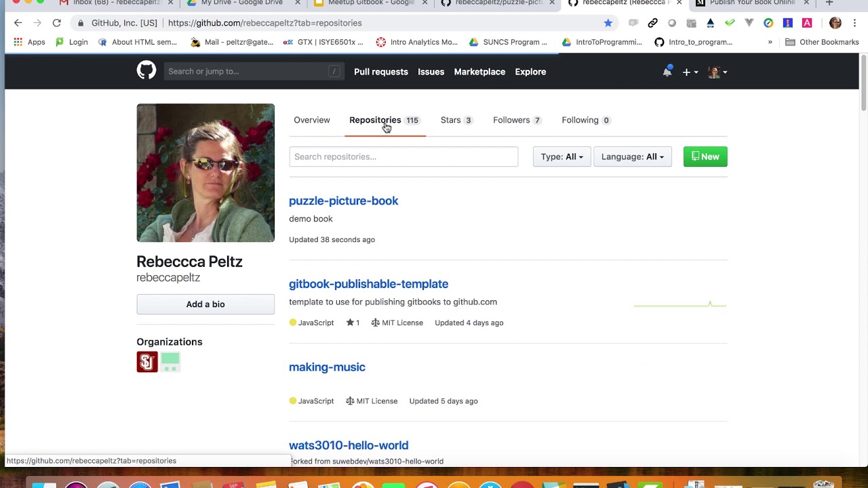Click the lighthouse extension icon
This screenshot has width=868, height=488.
787,23
